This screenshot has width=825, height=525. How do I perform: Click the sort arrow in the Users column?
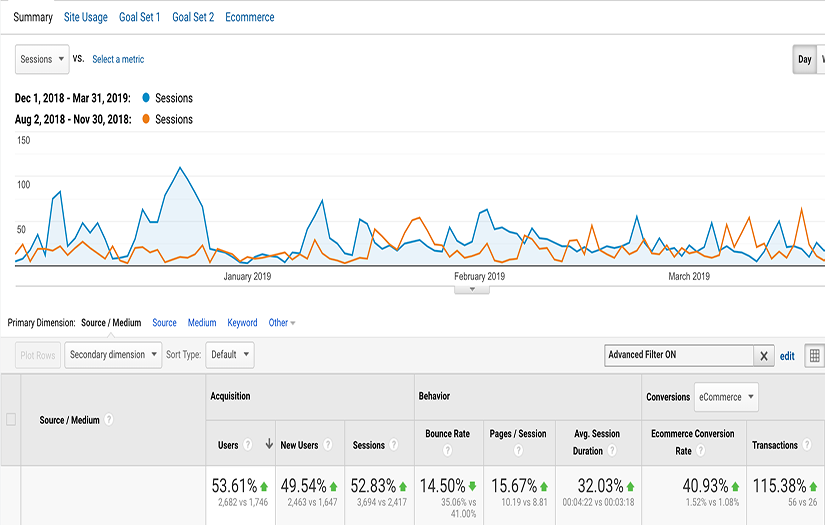pyautogui.click(x=269, y=445)
